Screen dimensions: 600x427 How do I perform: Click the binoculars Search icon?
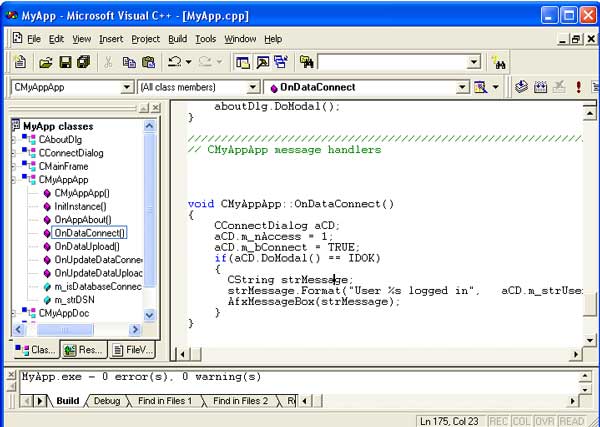click(x=499, y=63)
